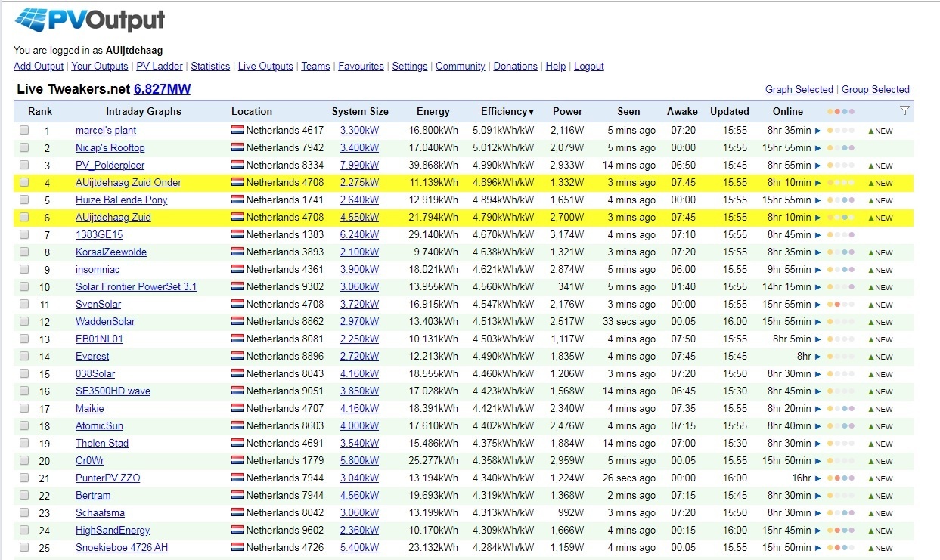
Task: Open Favourites
Action: (361, 67)
